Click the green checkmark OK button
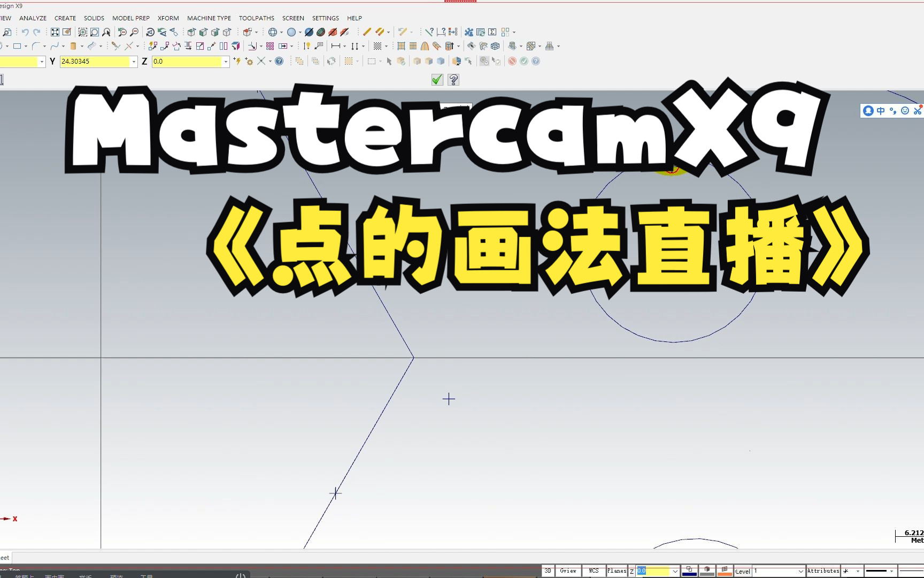 pos(437,80)
